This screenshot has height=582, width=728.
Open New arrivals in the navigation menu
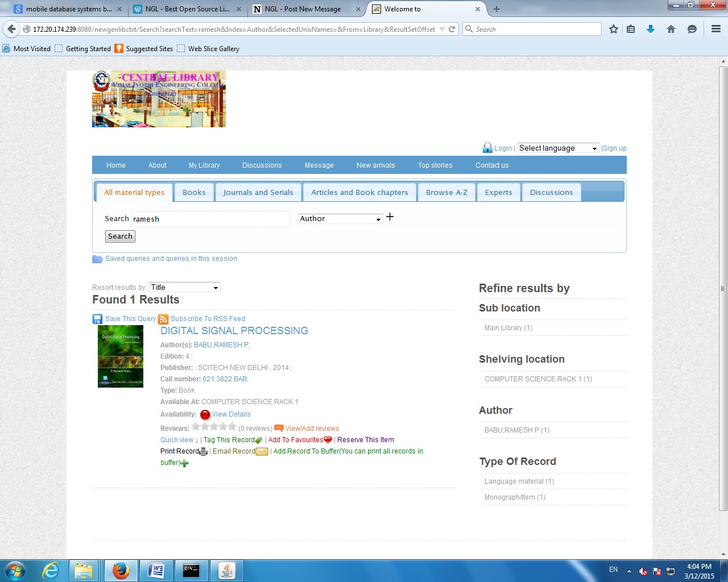tap(375, 165)
